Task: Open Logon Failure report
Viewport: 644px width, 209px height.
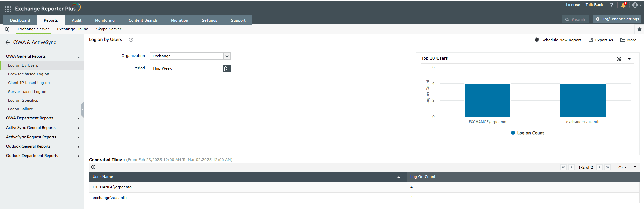Action: pyautogui.click(x=20, y=109)
